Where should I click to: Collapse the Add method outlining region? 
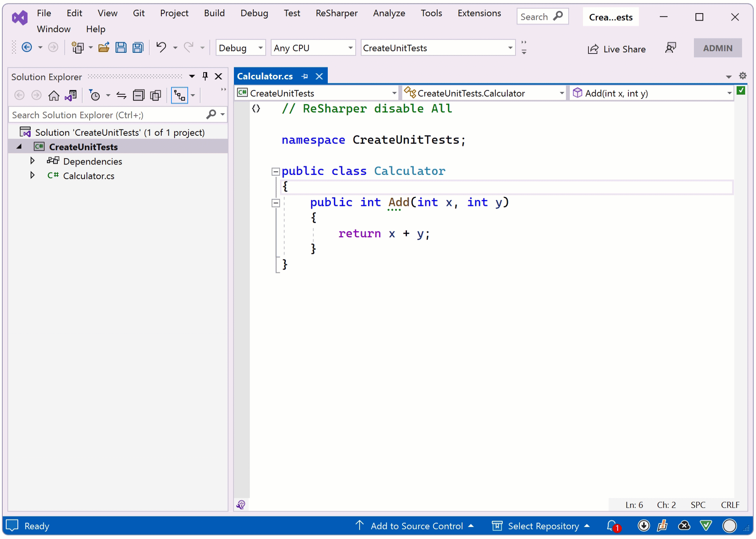[x=276, y=203]
